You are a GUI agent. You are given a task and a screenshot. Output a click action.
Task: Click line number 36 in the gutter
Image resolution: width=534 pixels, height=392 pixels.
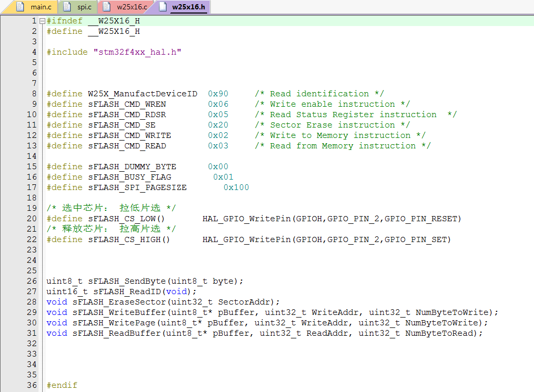pyautogui.click(x=32, y=385)
